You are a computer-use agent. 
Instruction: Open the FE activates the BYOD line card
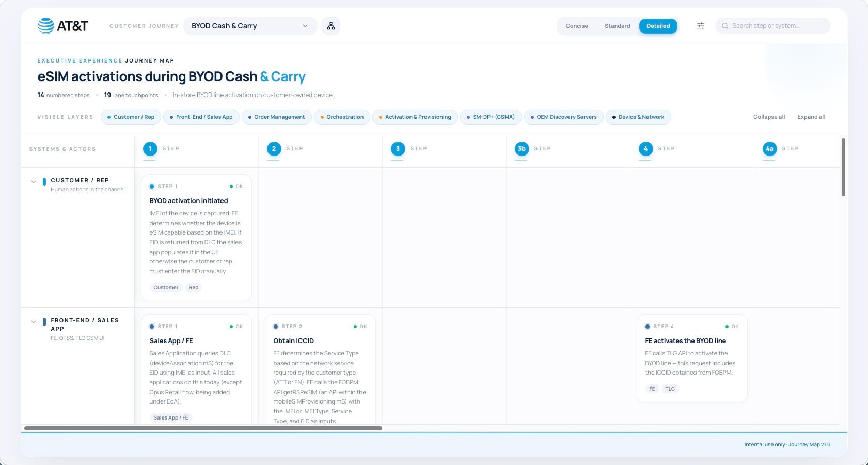click(x=692, y=358)
